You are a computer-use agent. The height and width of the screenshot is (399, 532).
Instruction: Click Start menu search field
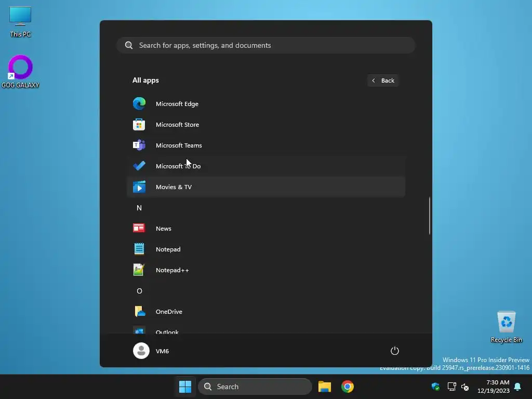click(266, 45)
